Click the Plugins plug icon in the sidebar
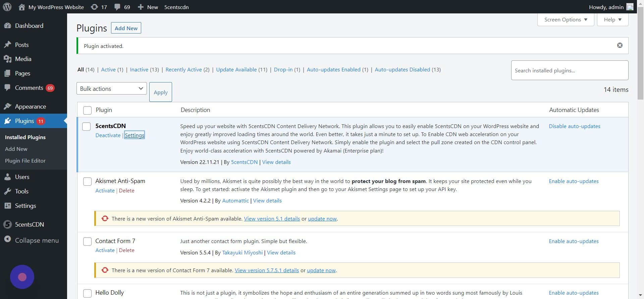Screen dimensions: 644x299 (8, 121)
